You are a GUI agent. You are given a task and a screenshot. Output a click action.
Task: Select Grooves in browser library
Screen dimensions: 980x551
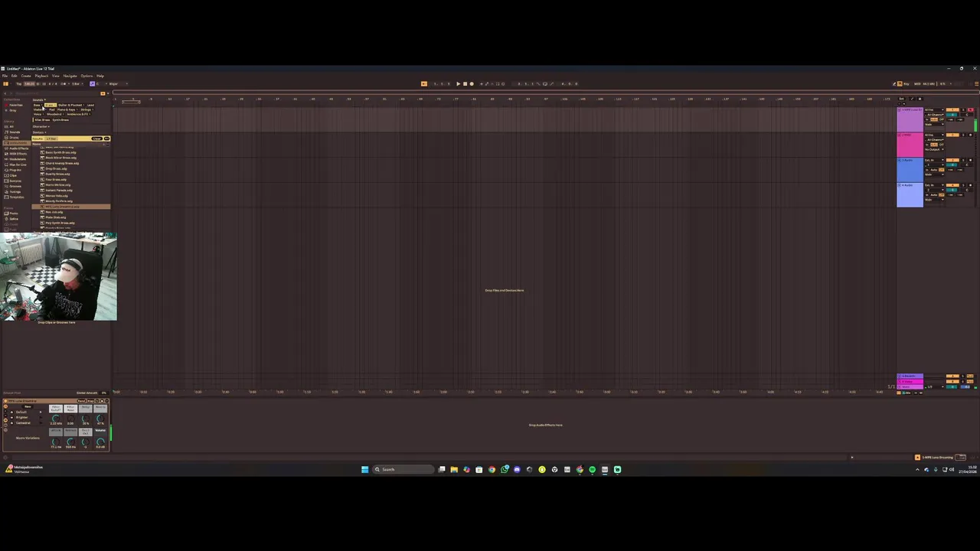click(14, 186)
